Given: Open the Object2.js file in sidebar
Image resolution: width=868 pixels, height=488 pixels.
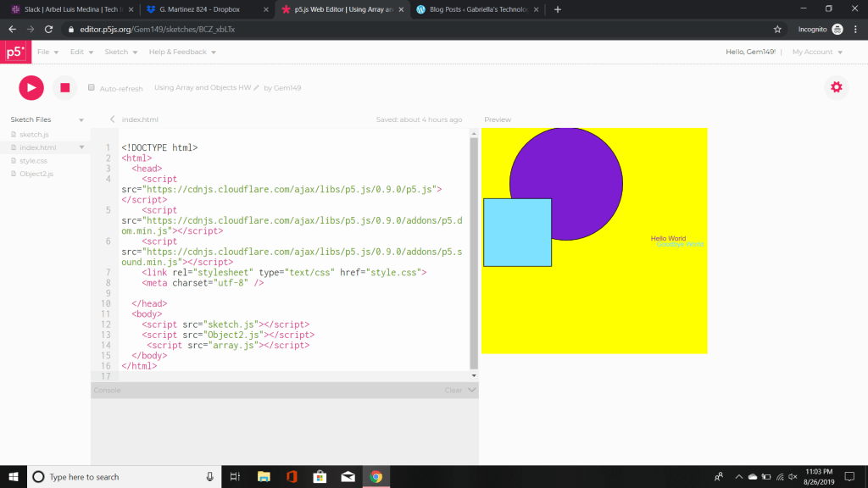Looking at the screenshot, I should pos(36,174).
